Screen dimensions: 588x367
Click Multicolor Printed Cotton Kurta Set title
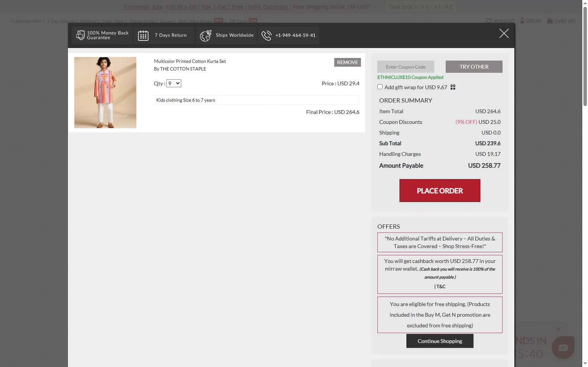tap(190, 61)
